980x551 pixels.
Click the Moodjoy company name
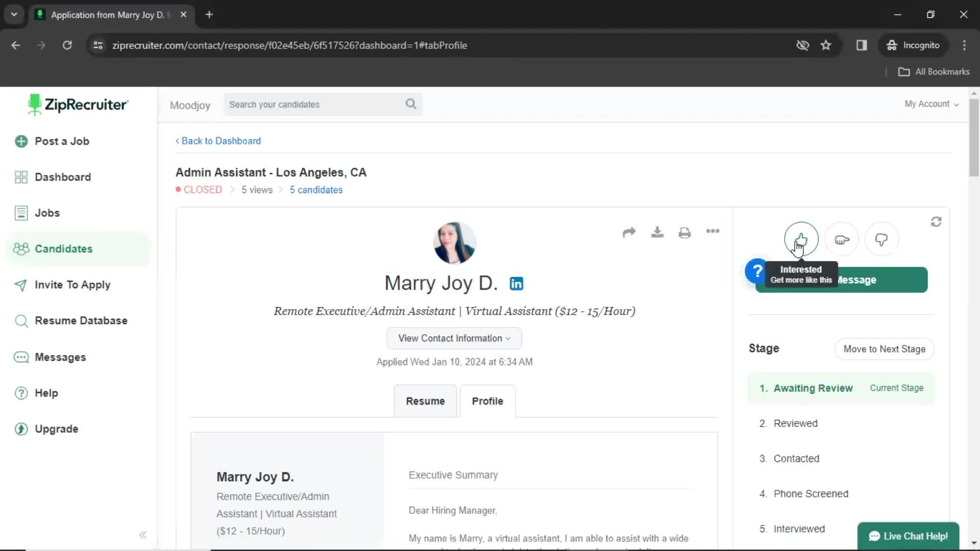pyautogui.click(x=190, y=105)
